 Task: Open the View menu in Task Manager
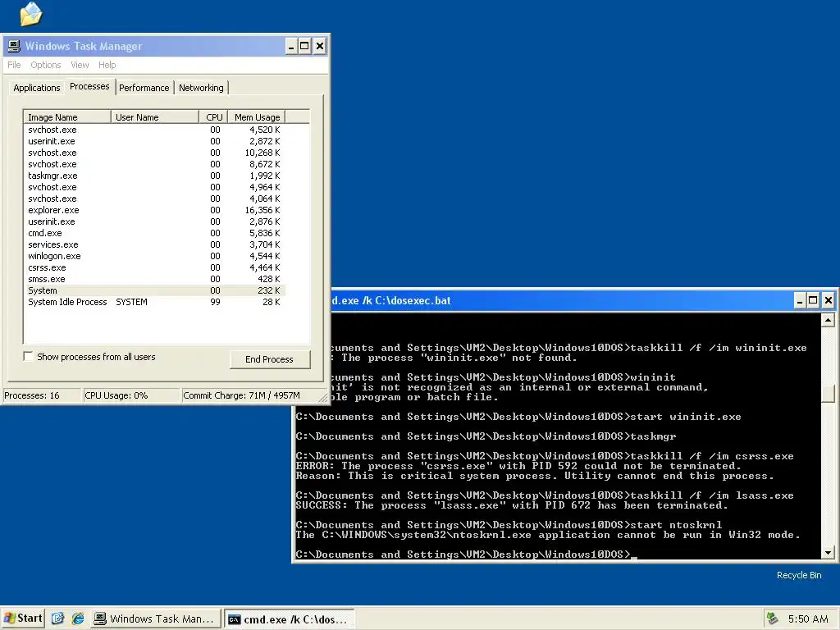pos(80,65)
